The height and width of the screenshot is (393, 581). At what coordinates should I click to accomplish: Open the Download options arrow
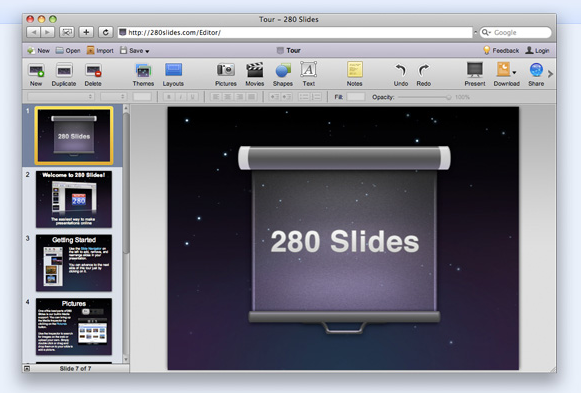[x=514, y=73]
